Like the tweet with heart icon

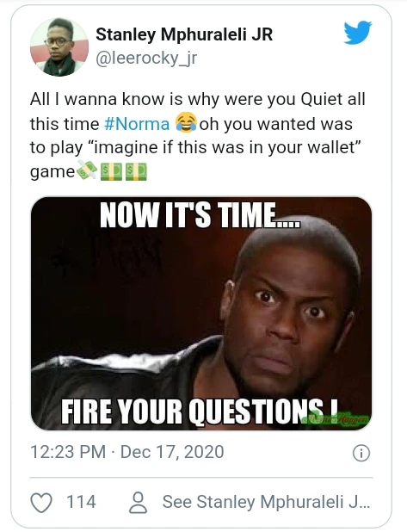pyautogui.click(x=41, y=503)
